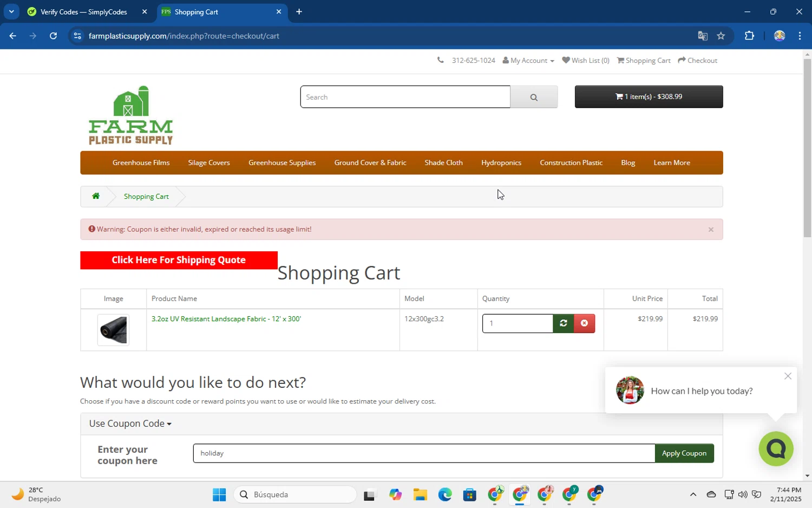Close the Shopping Cart tab

point(279,11)
